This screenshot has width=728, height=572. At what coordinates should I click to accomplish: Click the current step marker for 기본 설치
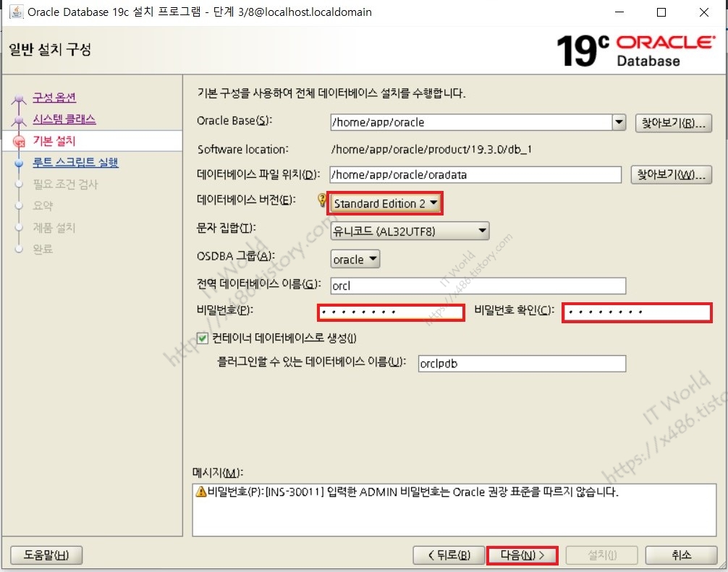(19, 141)
